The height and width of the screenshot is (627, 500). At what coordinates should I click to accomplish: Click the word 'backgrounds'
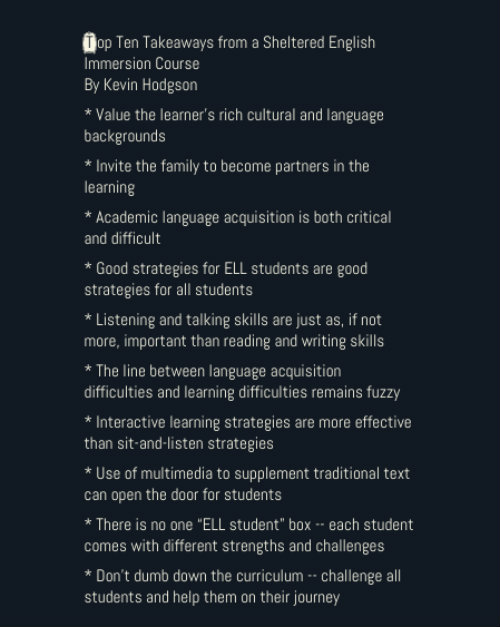pyautogui.click(x=125, y=136)
